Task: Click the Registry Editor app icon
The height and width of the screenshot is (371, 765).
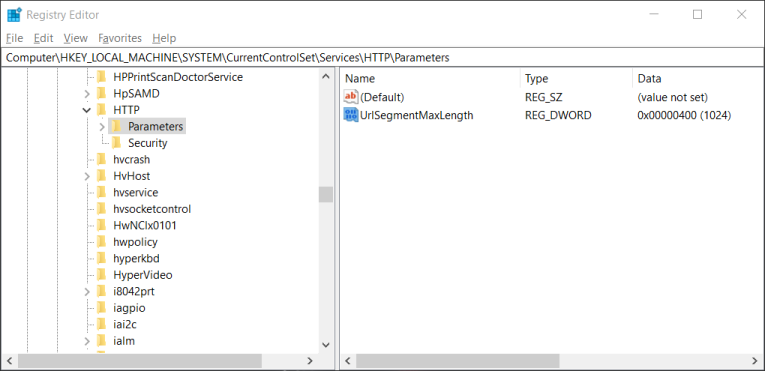Action: (x=14, y=15)
